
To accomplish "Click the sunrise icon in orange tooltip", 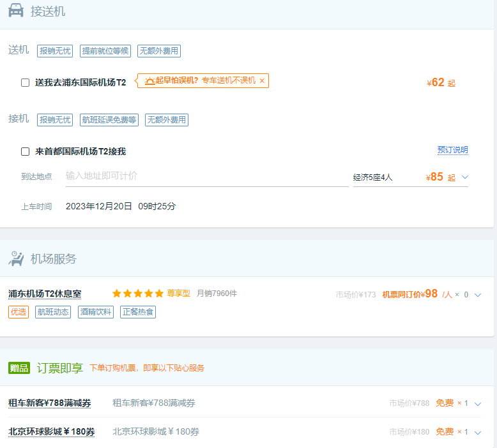I will 149,81.
